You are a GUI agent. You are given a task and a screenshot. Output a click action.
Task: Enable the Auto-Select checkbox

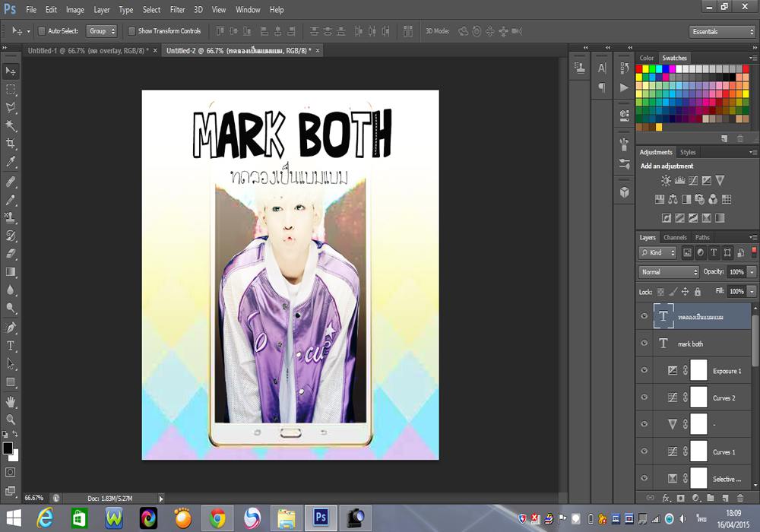(x=42, y=31)
